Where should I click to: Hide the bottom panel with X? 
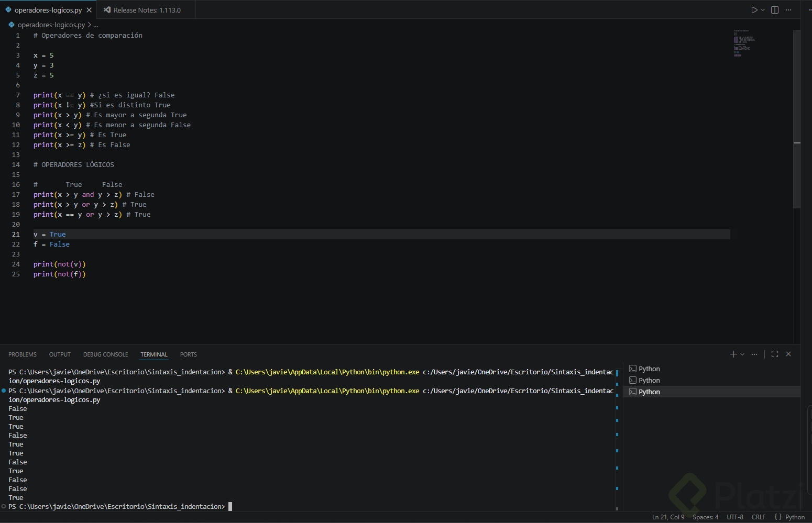pyautogui.click(x=788, y=354)
